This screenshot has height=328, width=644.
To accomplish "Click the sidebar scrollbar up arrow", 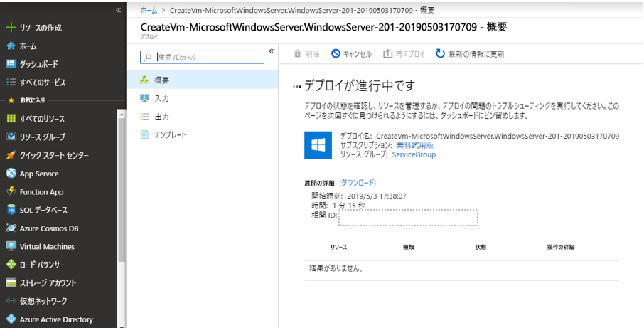I will pyautogui.click(x=122, y=115).
